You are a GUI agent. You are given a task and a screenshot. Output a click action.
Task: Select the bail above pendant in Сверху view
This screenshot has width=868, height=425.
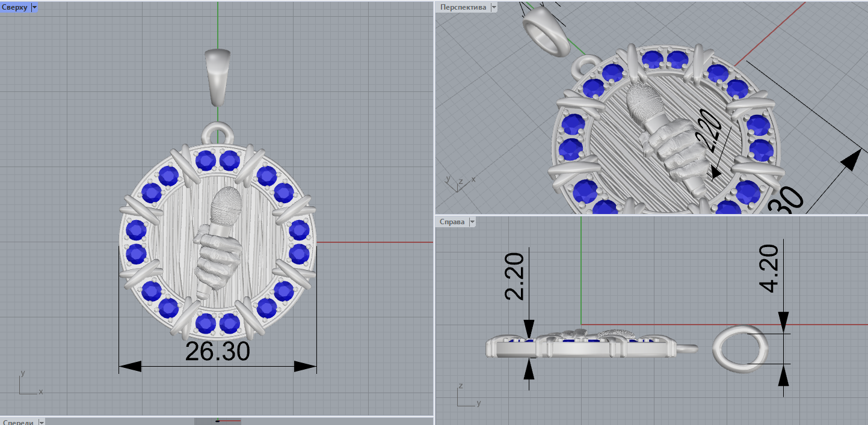218,75
